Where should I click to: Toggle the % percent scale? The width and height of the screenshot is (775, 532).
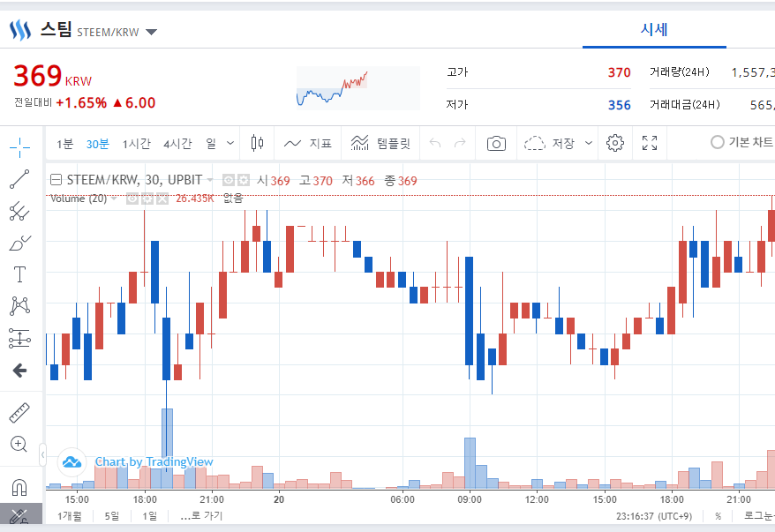[x=719, y=517]
